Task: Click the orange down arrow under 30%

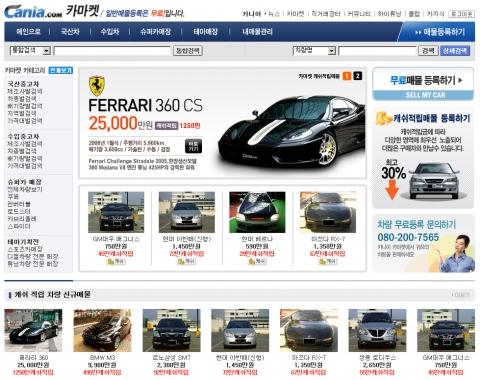Action: [392, 190]
